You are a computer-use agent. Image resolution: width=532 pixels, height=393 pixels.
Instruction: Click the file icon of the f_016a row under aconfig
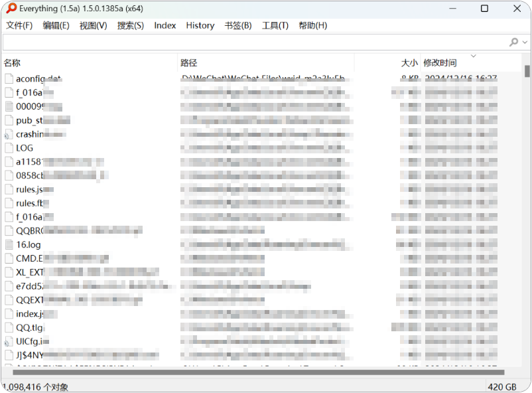9,92
